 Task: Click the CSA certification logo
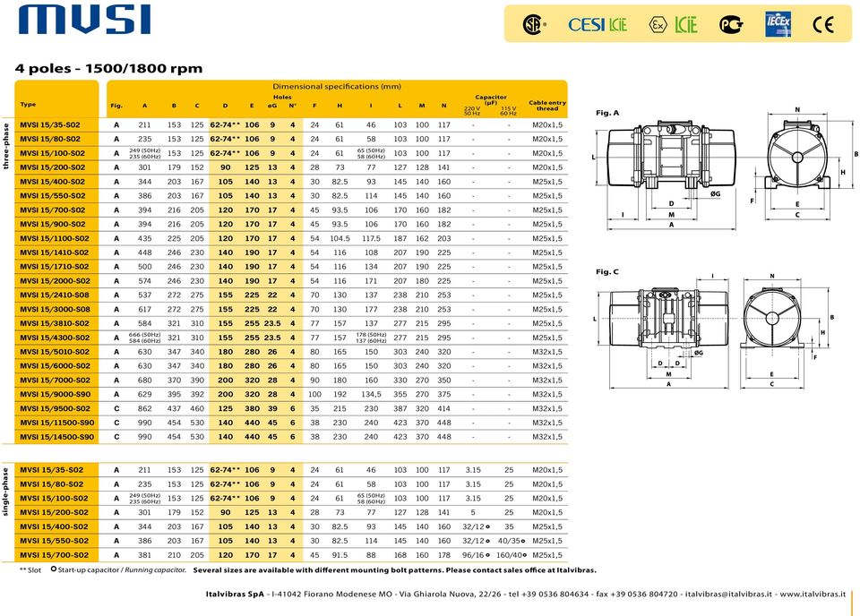click(x=534, y=25)
